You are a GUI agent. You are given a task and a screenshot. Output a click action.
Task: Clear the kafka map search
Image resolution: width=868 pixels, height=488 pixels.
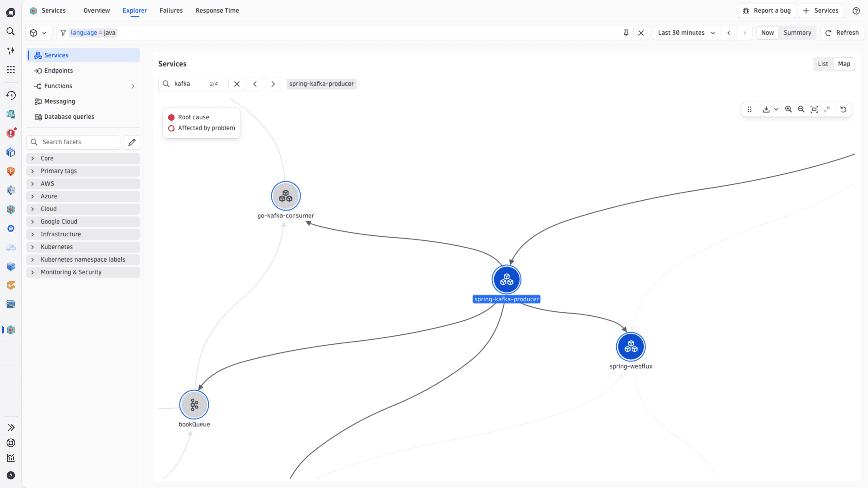click(237, 84)
